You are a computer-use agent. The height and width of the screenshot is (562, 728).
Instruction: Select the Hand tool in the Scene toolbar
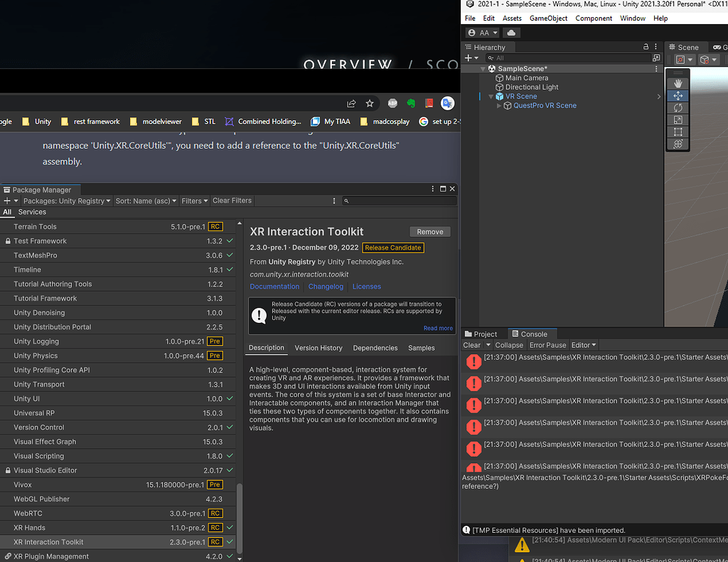[x=678, y=82]
